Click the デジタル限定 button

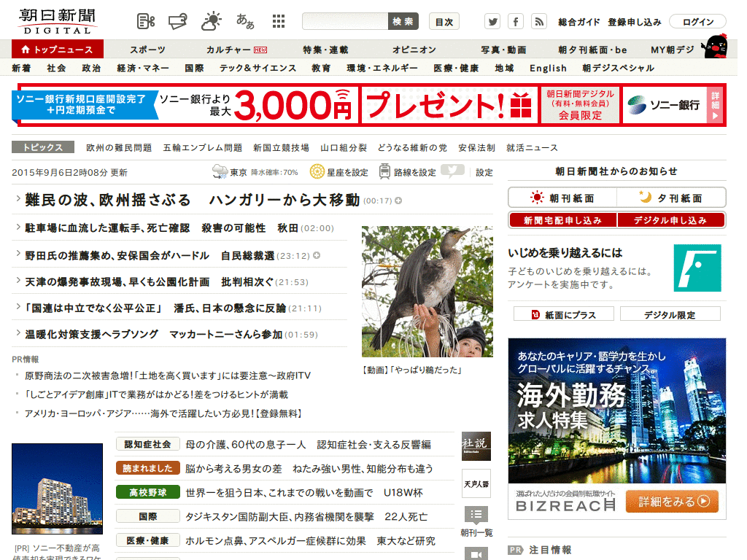click(670, 314)
